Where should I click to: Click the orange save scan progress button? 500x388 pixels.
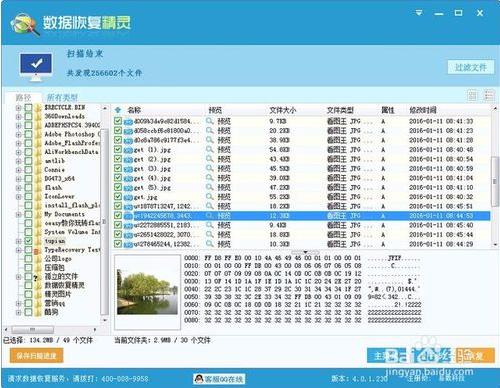(x=36, y=356)
